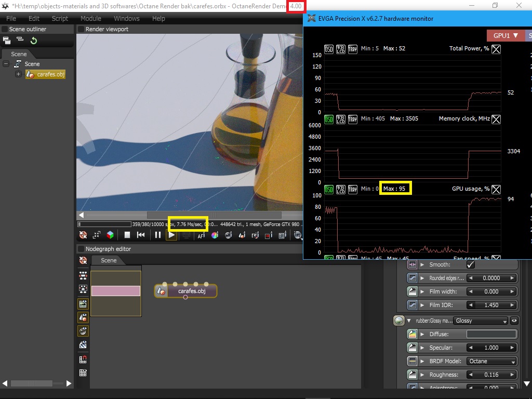Expand the Roughness parameter arrow
532x399 pixels.
[x=422, y=375]
